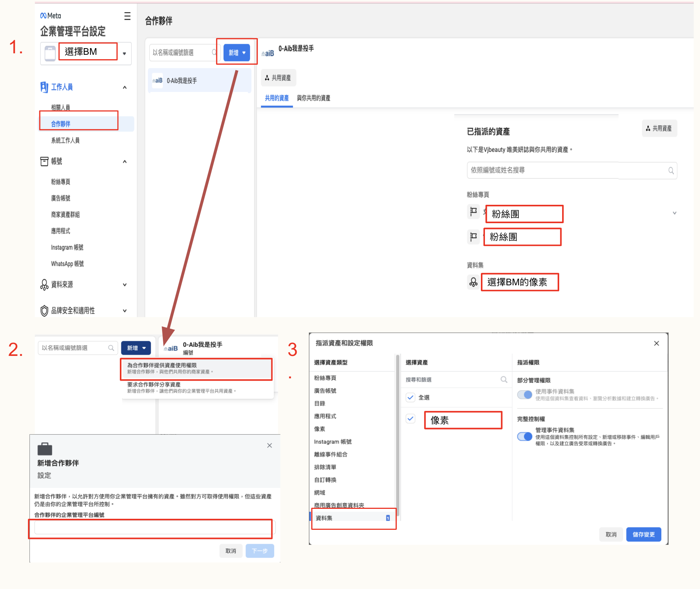
Task: Click the second 粉絲專頁 flag icon
Action: (x=474, y=236)
